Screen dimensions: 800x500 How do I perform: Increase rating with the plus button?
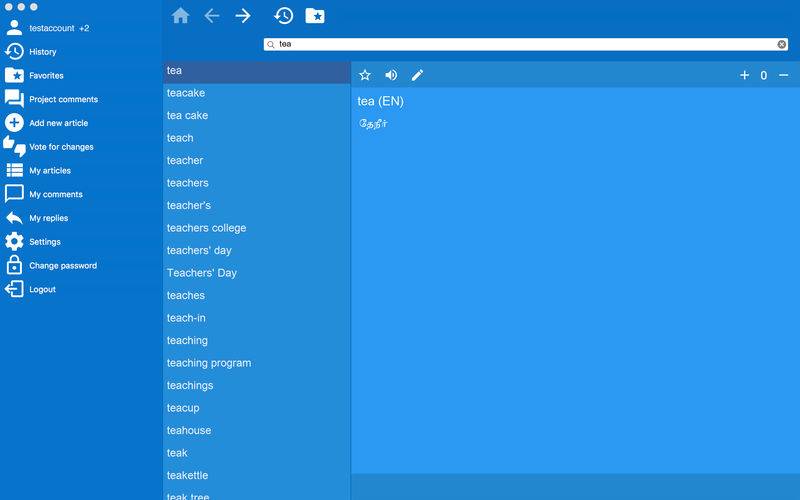pos(744,75)
